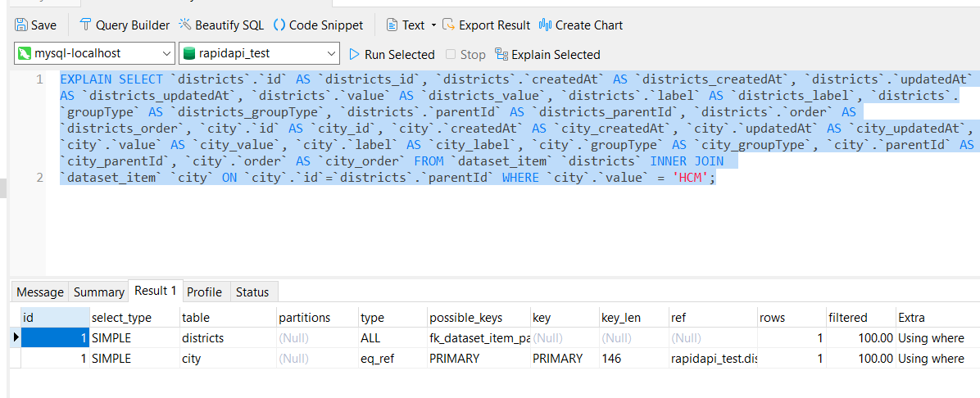Click the id column header
Viewport: 980px width, 398px height.
pyautogui.click(x=55, y=318)
